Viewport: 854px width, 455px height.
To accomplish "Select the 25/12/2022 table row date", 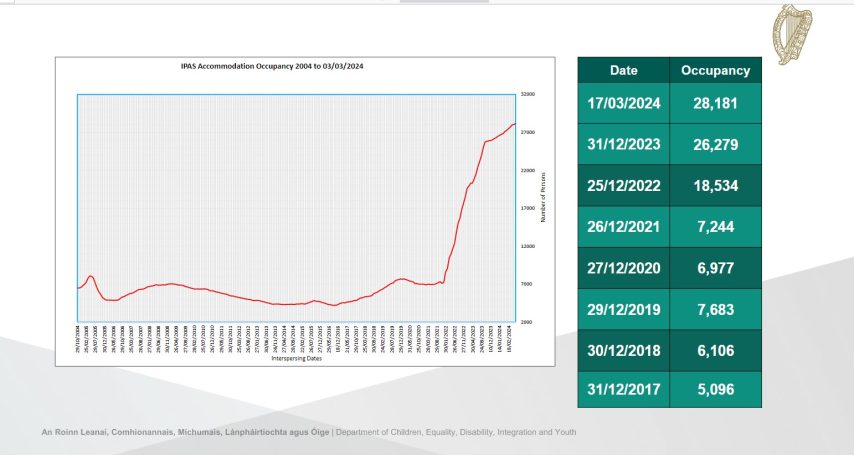I will (622, 185).
